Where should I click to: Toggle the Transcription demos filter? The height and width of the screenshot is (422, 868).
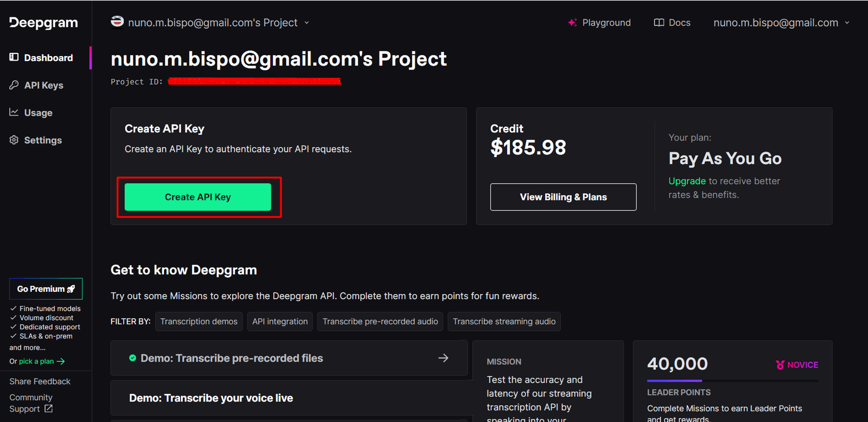[x=199, y=321]
